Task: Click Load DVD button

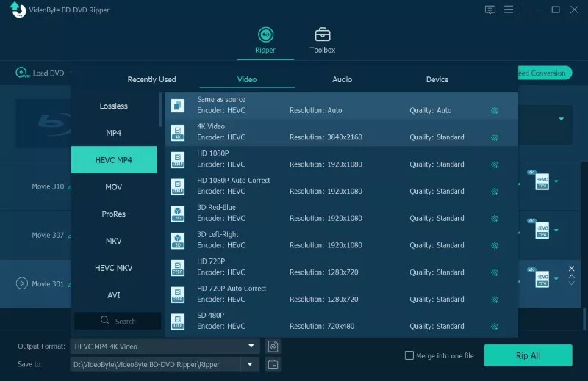Action: click(x=40, y=73)
